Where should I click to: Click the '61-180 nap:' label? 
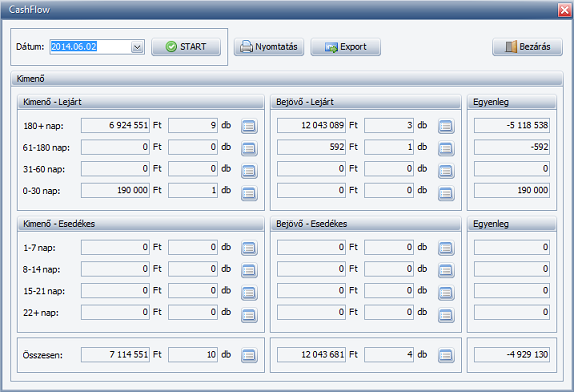(x=46, y=148)
